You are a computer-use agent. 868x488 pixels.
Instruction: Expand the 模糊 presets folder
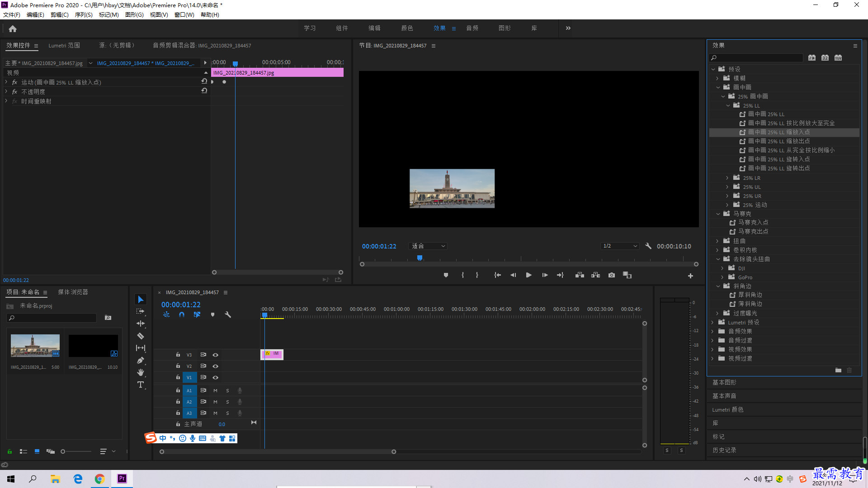(x=717, y=78)
